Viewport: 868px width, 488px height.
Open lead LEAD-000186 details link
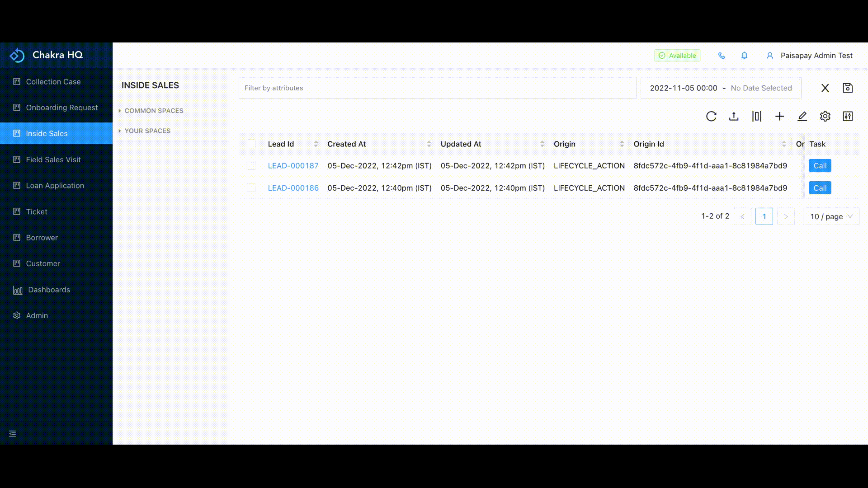coord(293,188)
